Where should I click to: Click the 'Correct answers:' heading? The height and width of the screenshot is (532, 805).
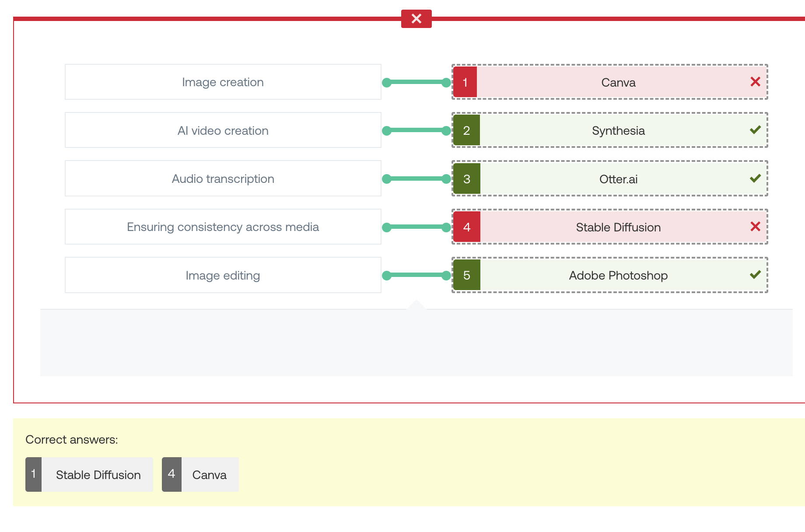coord(72,439)
